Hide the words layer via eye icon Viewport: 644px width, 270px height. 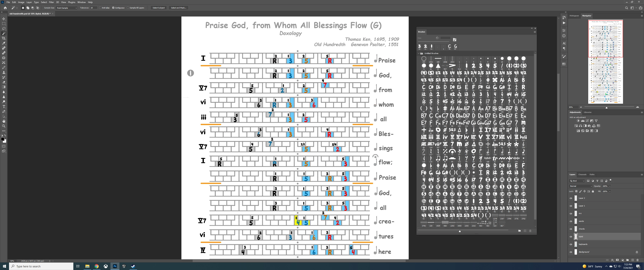click(571, 221)
